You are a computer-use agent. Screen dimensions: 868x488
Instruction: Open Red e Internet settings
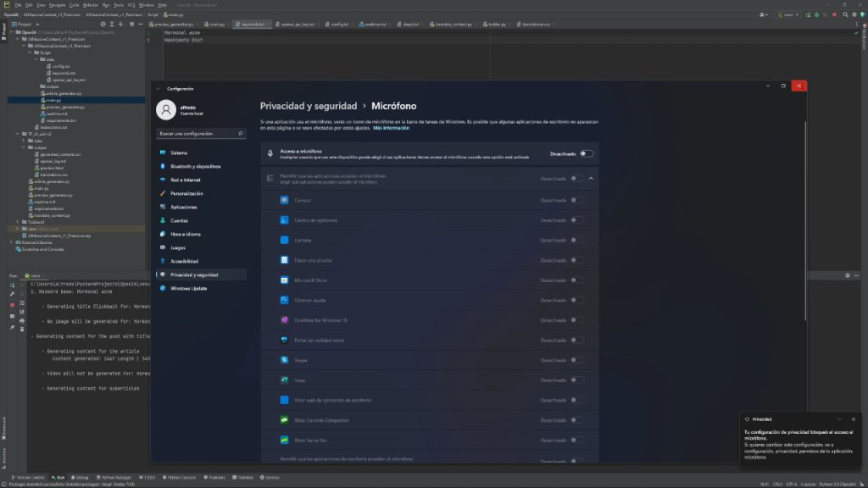pos(201,180)
